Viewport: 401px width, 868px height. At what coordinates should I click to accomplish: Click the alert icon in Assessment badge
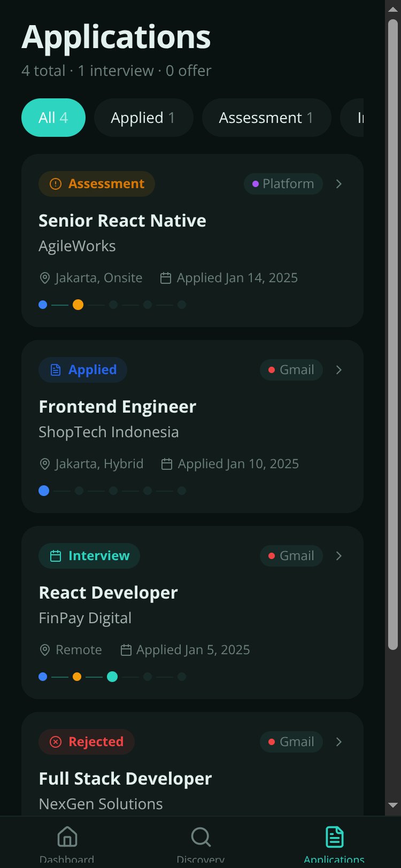(56, 184)
